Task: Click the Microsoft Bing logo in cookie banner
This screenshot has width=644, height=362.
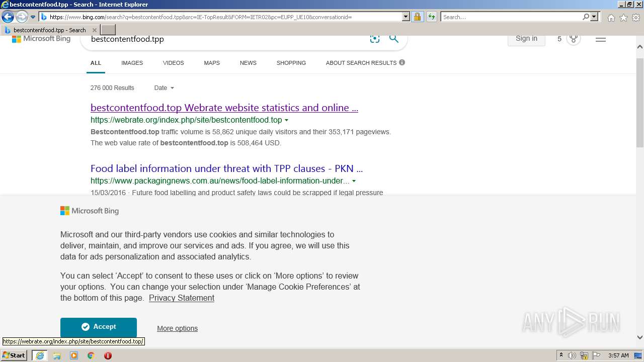Action: tap(90, 211)
